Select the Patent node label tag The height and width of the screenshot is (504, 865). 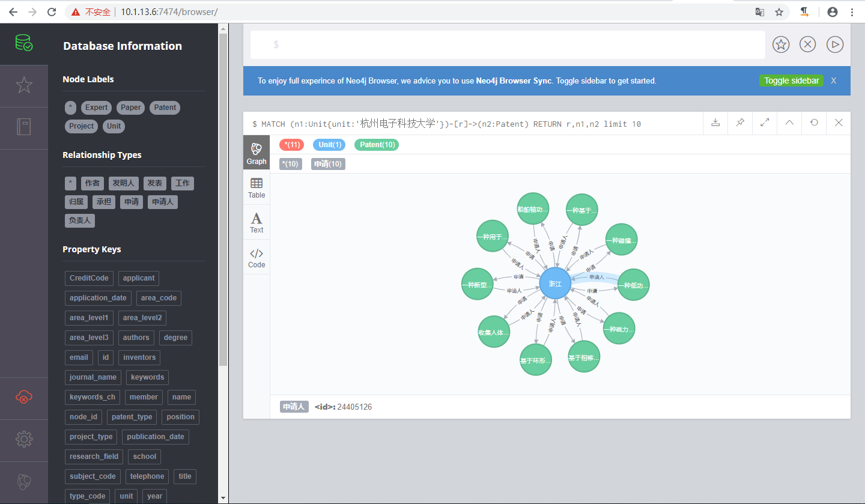(x=165, y=108)
